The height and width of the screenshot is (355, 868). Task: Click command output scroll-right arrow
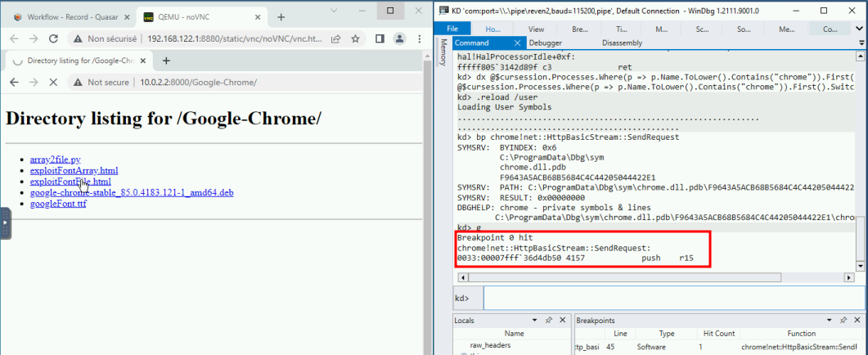849,277
